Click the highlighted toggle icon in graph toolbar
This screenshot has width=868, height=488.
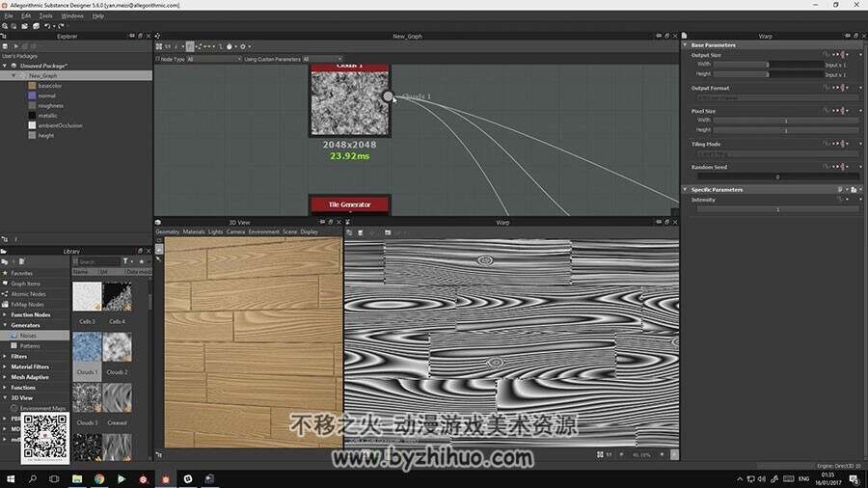click(x=190, y=46)
